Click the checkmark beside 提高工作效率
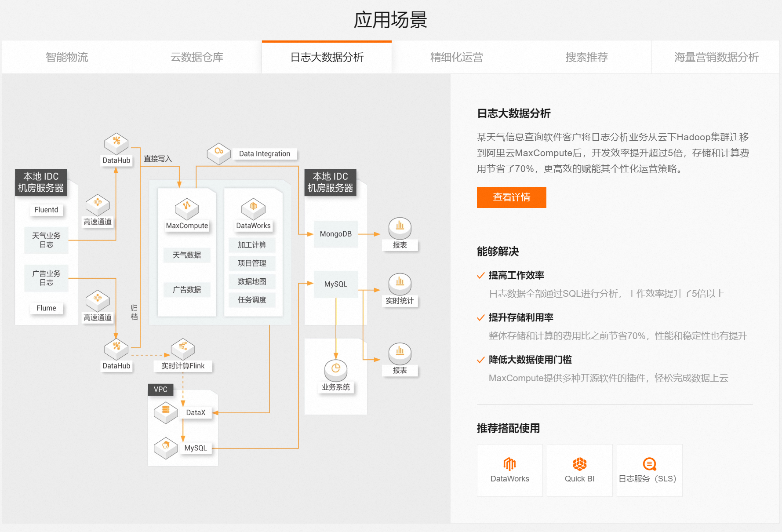 click(481, 276)
